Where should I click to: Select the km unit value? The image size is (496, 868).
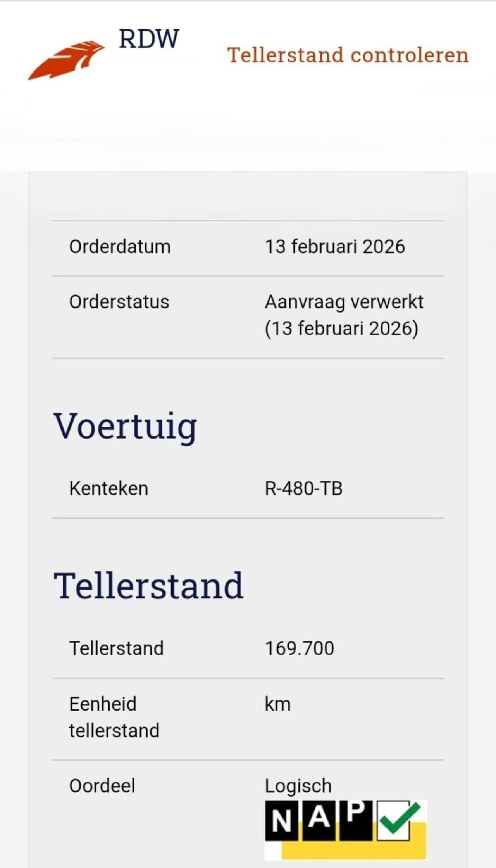277,704
